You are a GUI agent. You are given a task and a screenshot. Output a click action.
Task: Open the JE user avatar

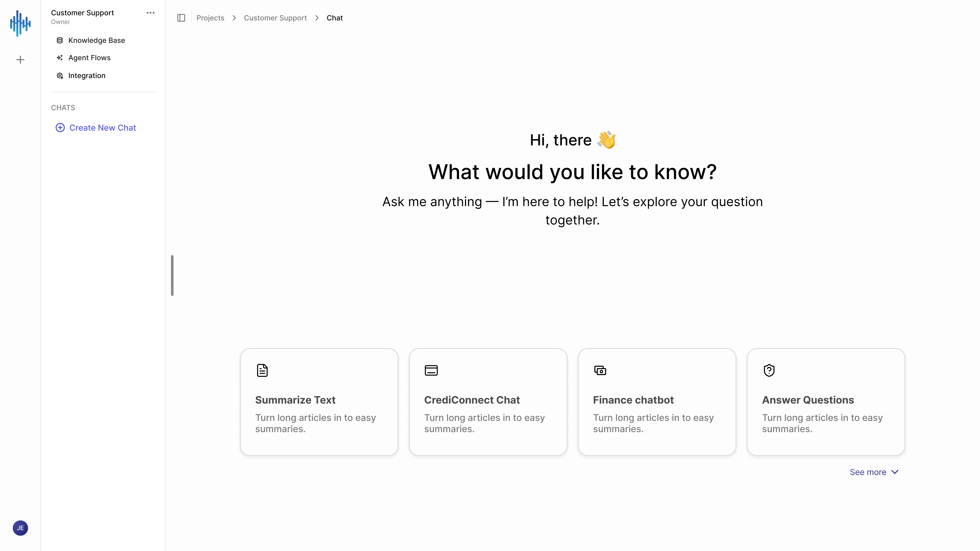(20, 528)
